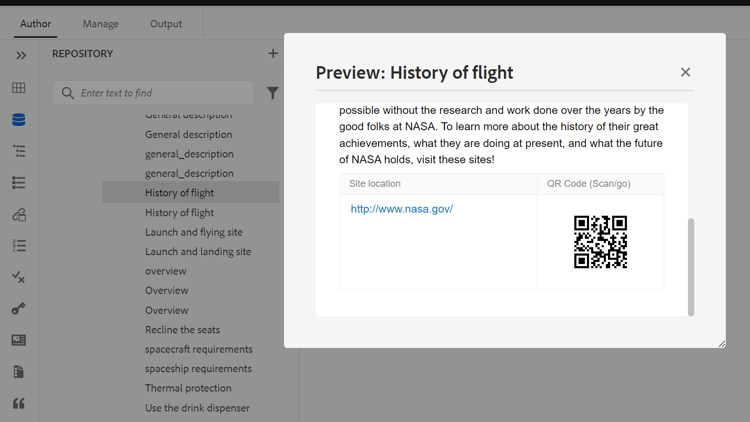Open the Snippets card icon
Image resolution: width=750 pixels, height=422 pixels.
(x=19, y=340)
